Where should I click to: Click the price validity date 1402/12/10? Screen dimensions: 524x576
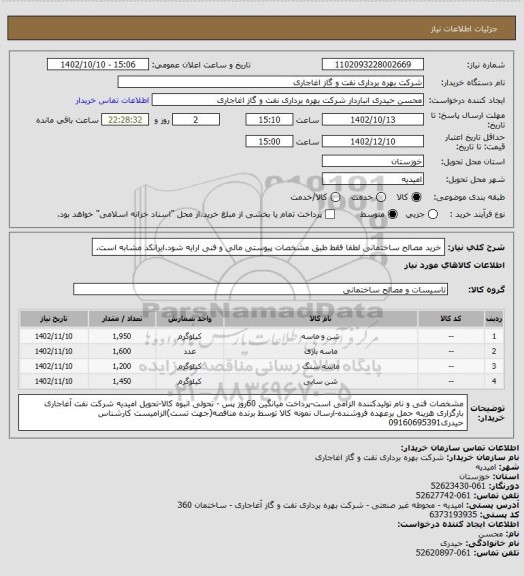373,141
